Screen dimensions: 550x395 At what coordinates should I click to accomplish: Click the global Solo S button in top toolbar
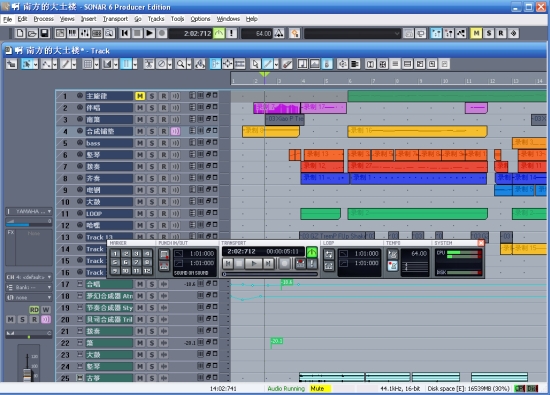(489, 33)
